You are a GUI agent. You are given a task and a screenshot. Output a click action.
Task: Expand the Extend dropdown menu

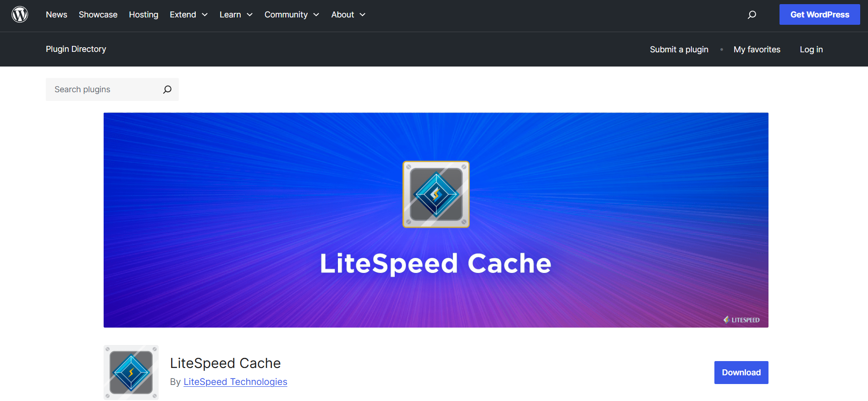[189, 15]
